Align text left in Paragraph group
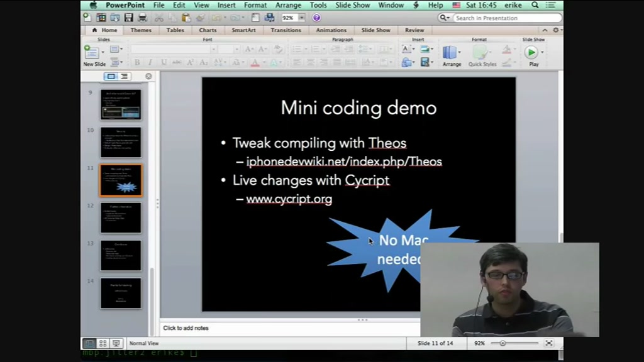The height and width of the screenshot is (362, 644). pos(297,62)
